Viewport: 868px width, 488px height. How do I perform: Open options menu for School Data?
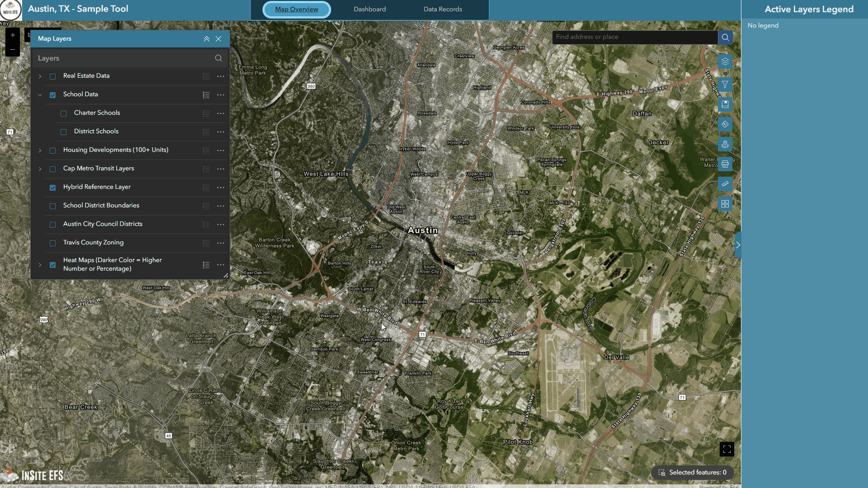click(x=221, y=95)
